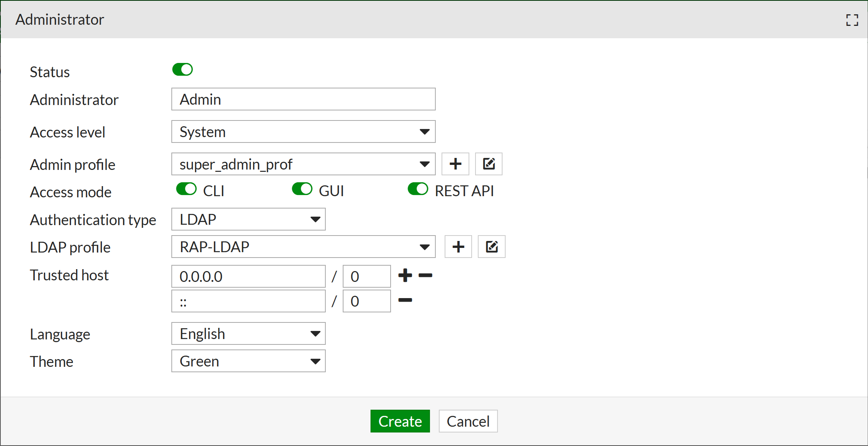The height and width of the screenshot is (446, 868).
Task: Turn off REST API access toggle
Action: (x=418, y=189)
